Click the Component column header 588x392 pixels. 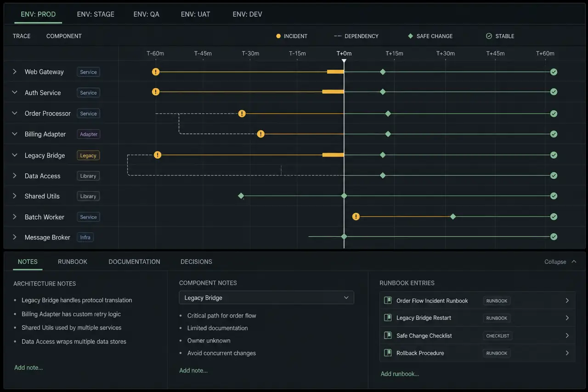tap(64, 36)
